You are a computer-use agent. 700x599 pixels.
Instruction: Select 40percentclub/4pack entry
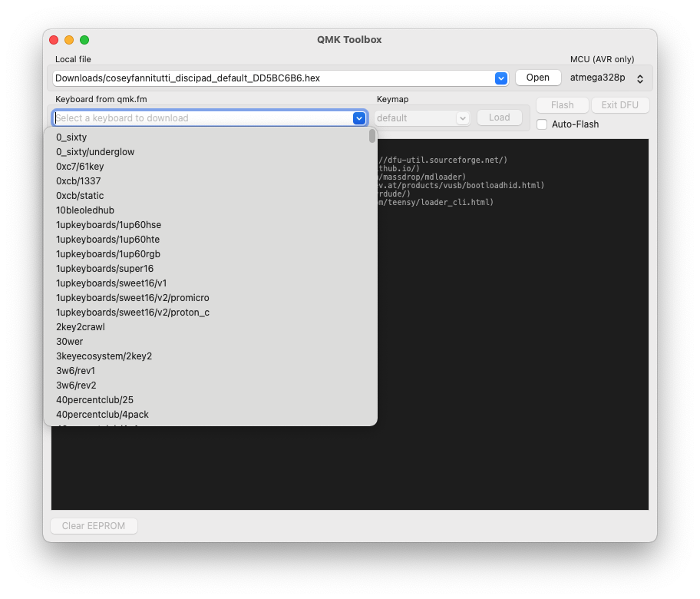210,415
